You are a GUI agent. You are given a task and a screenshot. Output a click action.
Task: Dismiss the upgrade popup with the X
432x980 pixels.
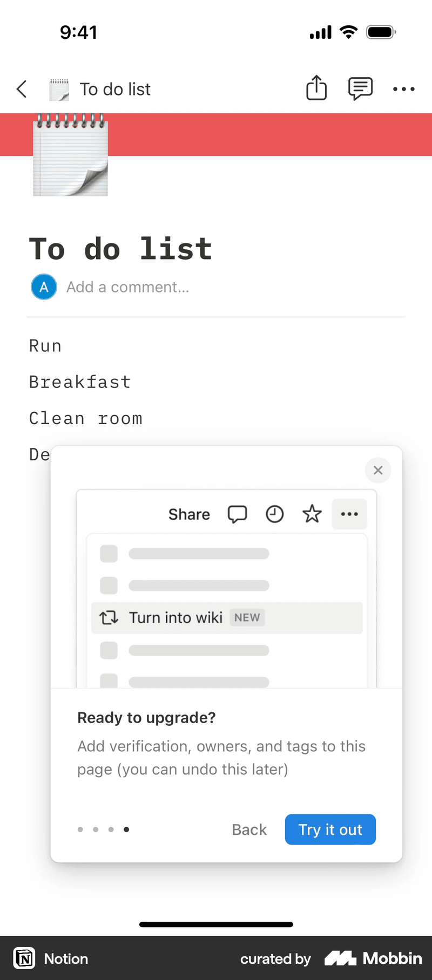click(x=377, y=470)
